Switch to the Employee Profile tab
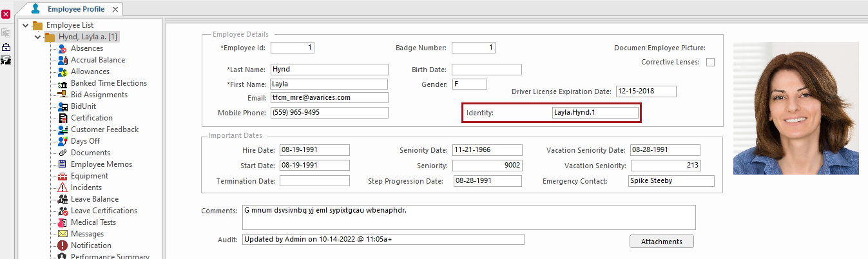This screenshot has width=868, height=259. tap(75, 9)
